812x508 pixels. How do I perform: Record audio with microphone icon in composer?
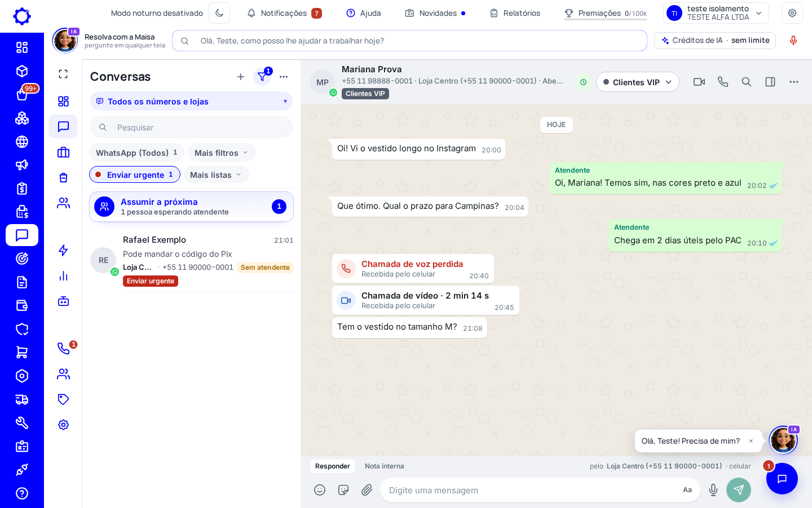pos(713,490)
